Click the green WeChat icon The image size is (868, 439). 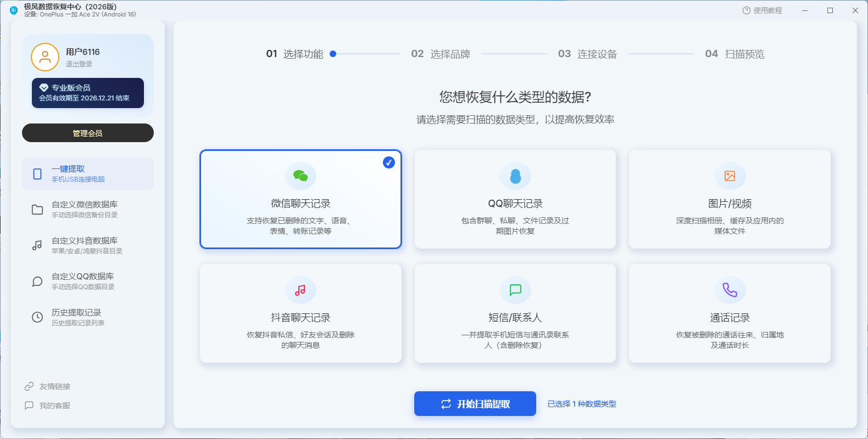click(301, 176)
